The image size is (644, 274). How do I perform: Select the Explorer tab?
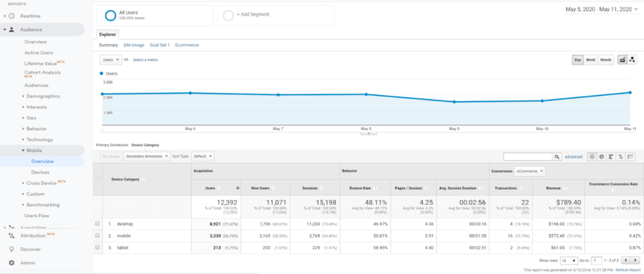point(108,34)
